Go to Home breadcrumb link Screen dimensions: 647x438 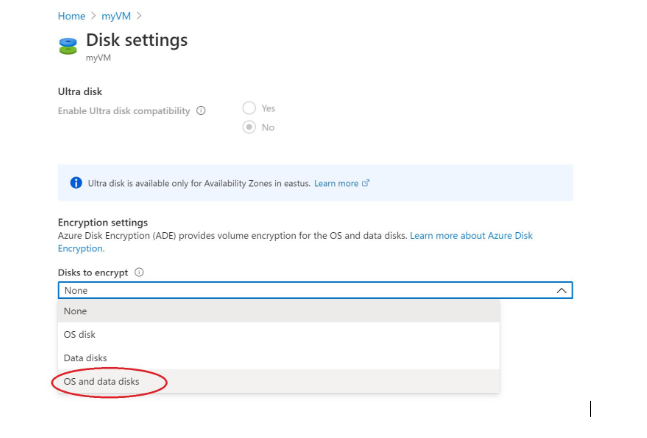coord(71,16)
